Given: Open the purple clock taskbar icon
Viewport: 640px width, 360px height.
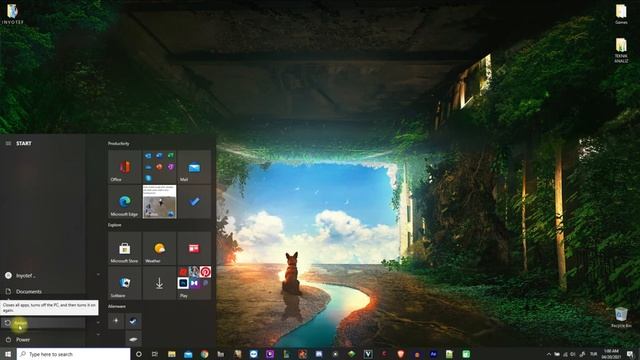Looking at the screenshot, I should tap(270, 354).
